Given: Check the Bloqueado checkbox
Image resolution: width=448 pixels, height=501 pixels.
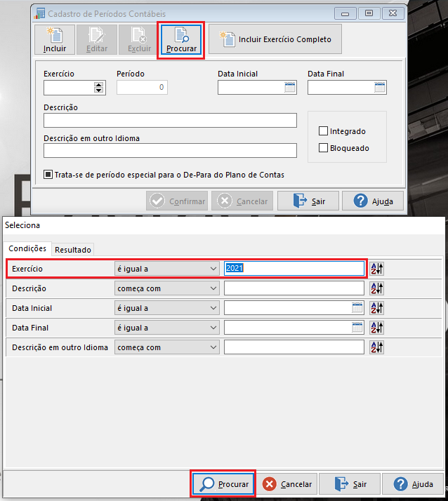Looking at the screenshot, I should click(x=323, y=148).
